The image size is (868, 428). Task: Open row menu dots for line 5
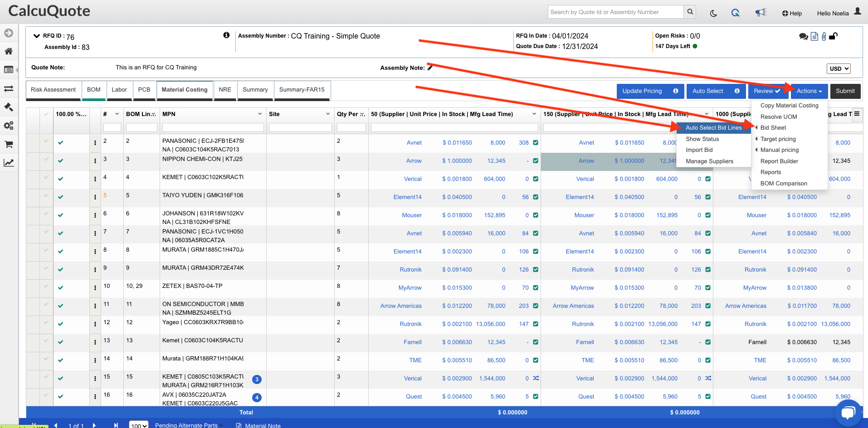point(95,197)
